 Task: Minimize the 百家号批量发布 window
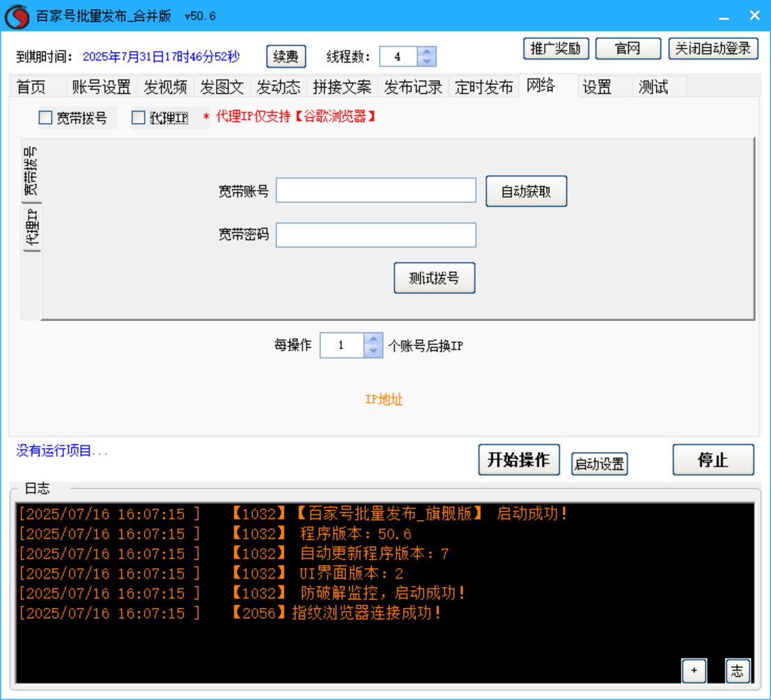pos(724,16)
